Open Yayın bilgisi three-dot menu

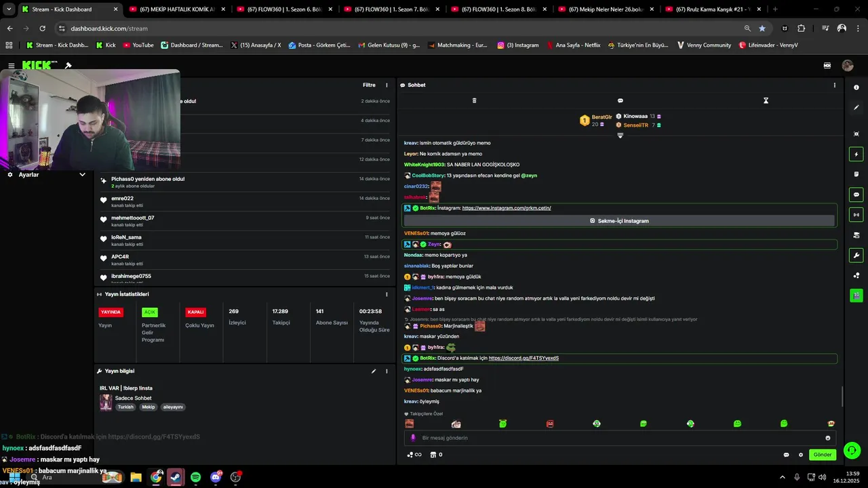387,371
